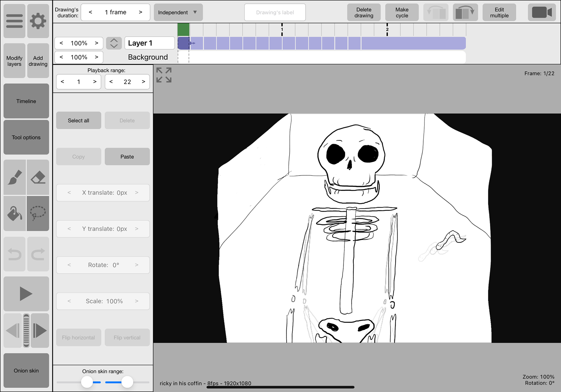Click the Make cycle button
Viewport: 561px width, 392px height.
click(x=402, y=12)
